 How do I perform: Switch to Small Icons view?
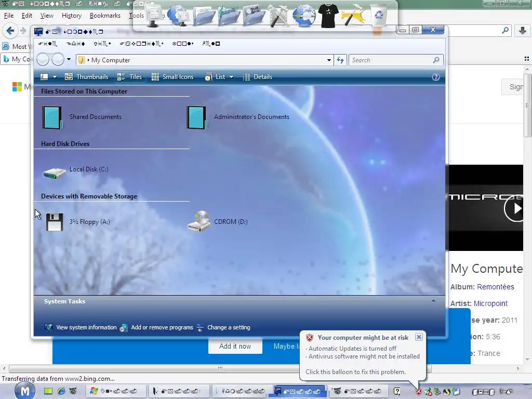(x=172, y=77)
